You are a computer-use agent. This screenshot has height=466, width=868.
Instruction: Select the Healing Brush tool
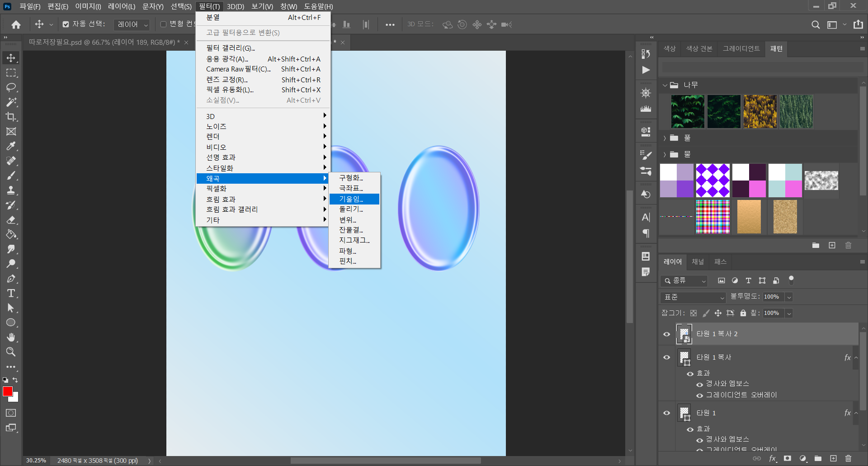point(11,161)
